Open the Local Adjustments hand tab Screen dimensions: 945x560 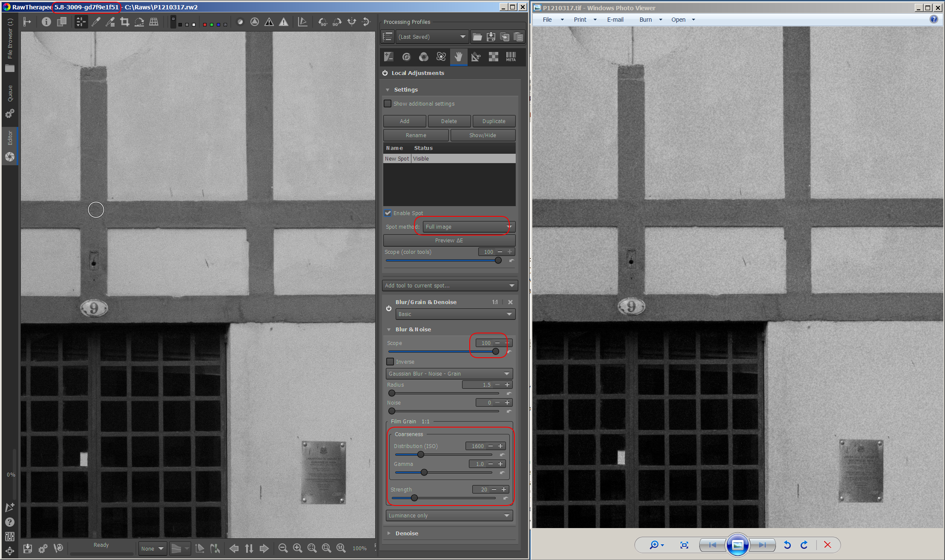coord(458,57)
